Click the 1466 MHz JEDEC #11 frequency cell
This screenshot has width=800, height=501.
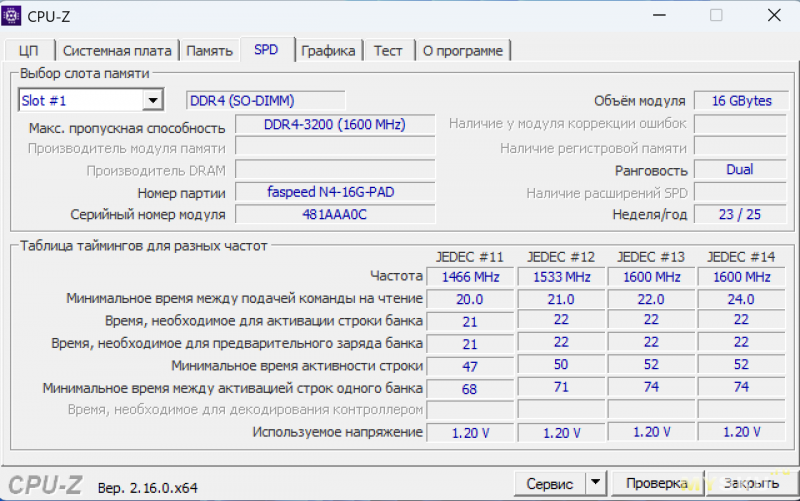(469, 277)
